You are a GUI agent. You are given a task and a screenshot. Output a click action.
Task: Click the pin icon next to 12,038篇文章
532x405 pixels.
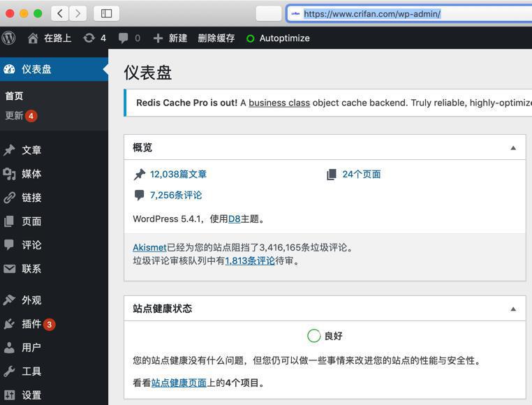(140, 175)
